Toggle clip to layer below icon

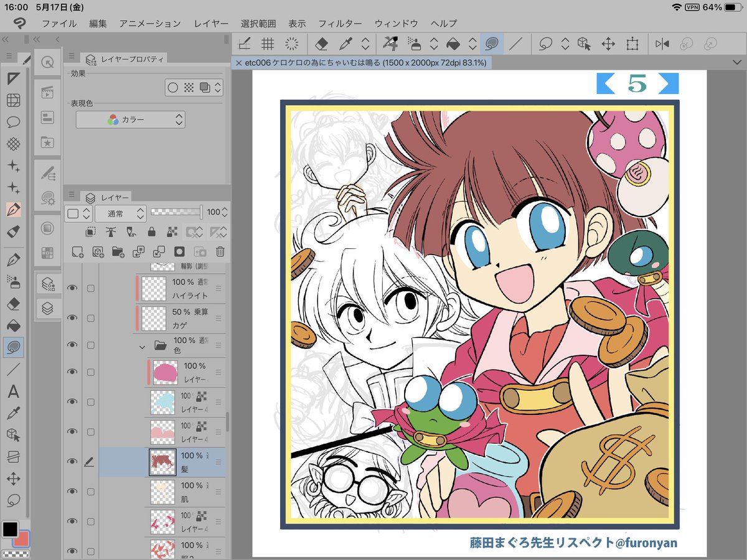pos(91,232)
